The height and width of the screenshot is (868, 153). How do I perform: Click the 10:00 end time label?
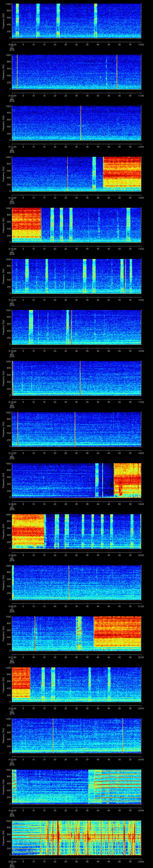click(141, 44)
